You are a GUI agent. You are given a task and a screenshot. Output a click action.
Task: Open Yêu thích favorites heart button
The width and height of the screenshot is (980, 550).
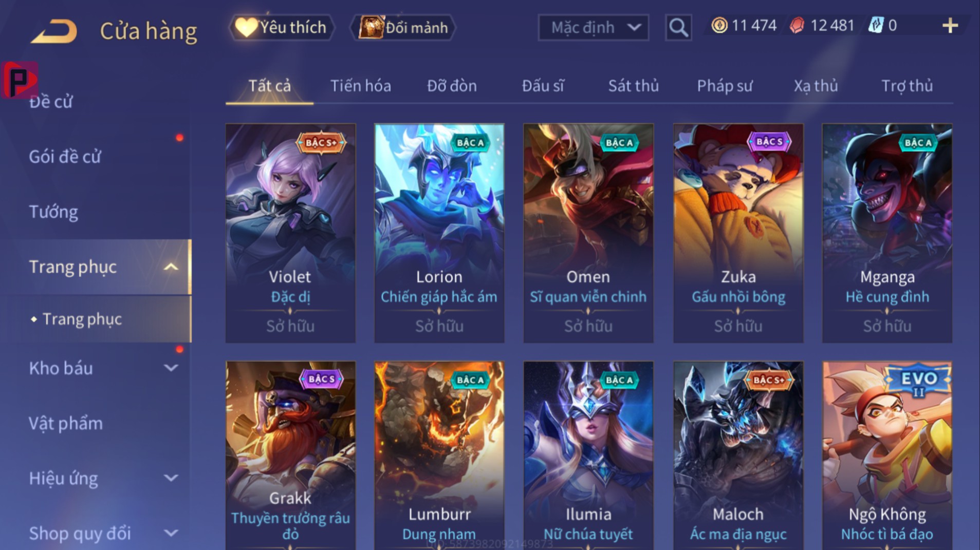point(281,27)
